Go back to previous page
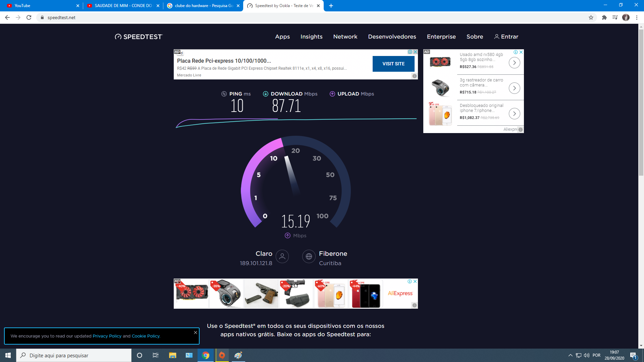 point(7,17)
